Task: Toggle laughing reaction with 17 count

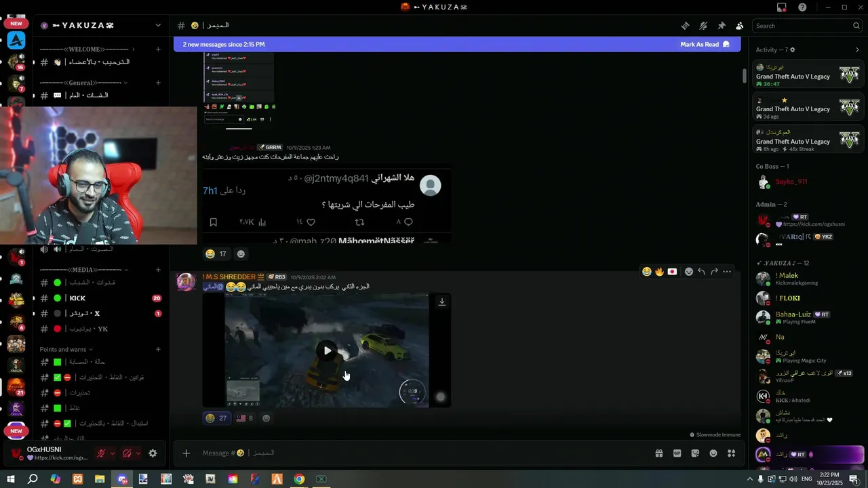Action: pos(216,254)
